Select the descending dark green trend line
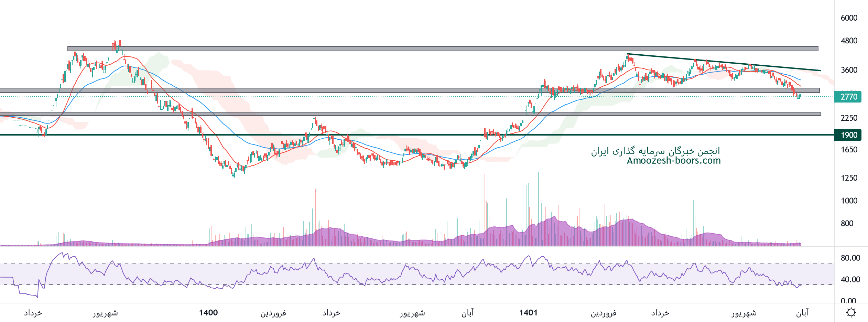 [x=722, y=62]
